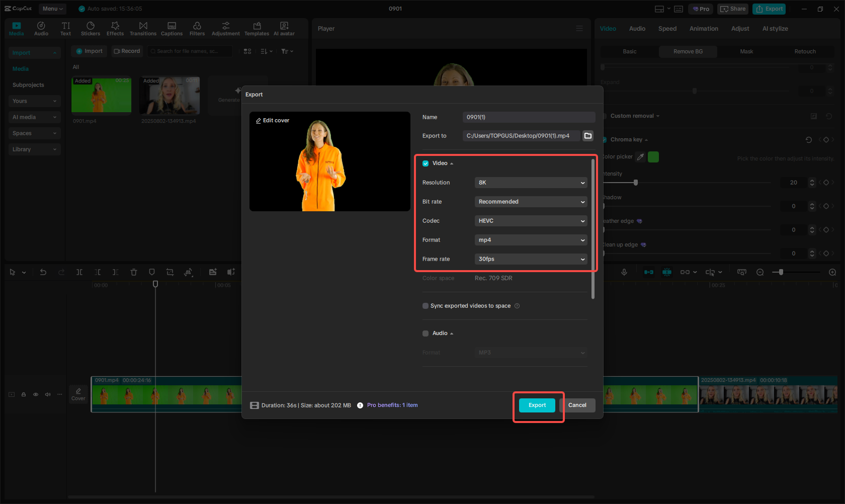Open the AI avatar tool

[284, 28]
